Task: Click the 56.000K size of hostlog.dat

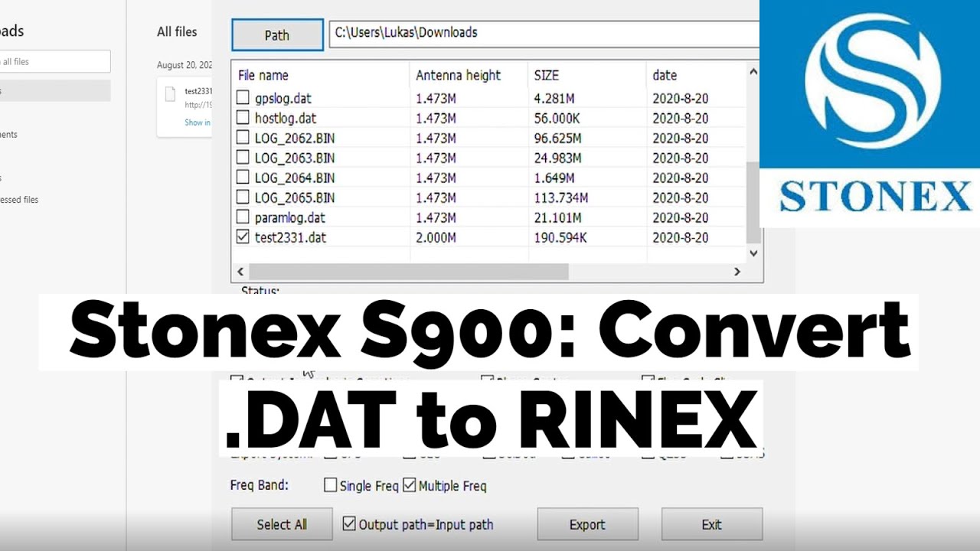Action: coord(557,118)
